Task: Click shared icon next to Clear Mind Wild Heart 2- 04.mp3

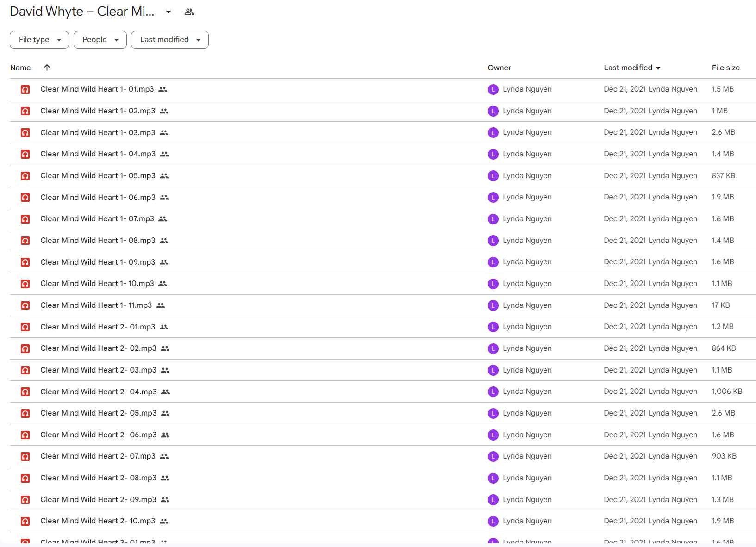Action: [166, 392]
